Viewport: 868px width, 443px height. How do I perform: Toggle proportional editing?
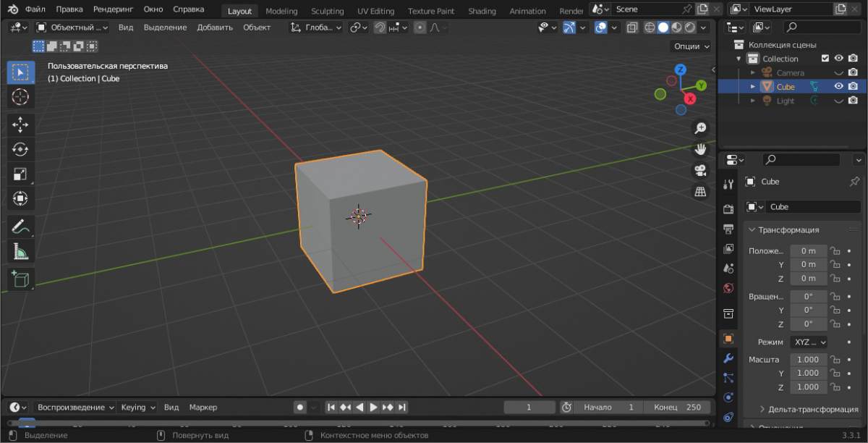[x=420, y=28]
